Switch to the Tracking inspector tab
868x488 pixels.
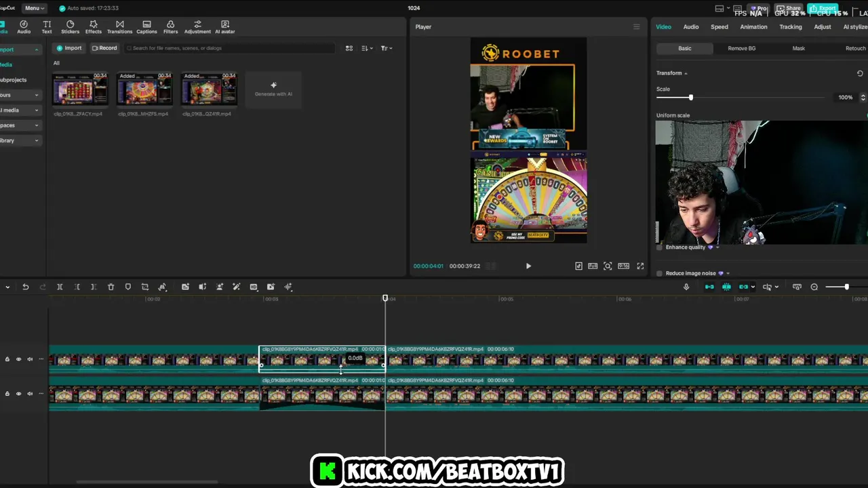tap(790, 27)
